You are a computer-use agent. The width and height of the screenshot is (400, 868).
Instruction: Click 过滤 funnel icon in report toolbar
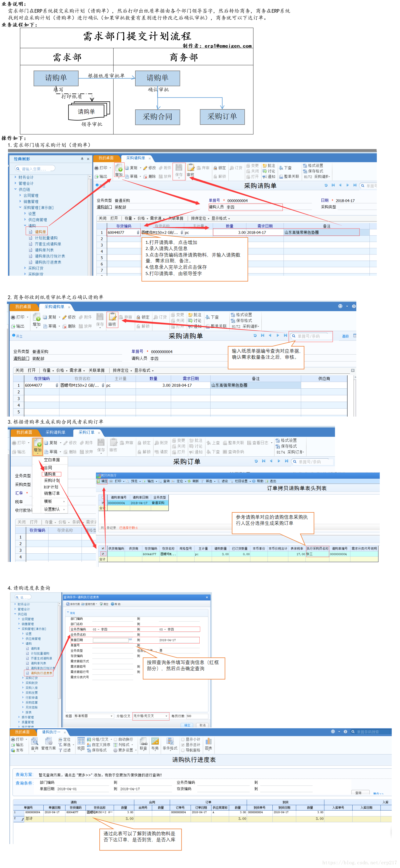tap(60, 750)
